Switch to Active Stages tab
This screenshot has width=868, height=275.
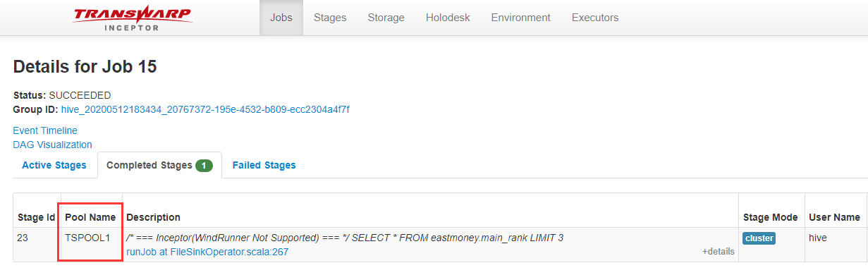[x=54, y=165]
